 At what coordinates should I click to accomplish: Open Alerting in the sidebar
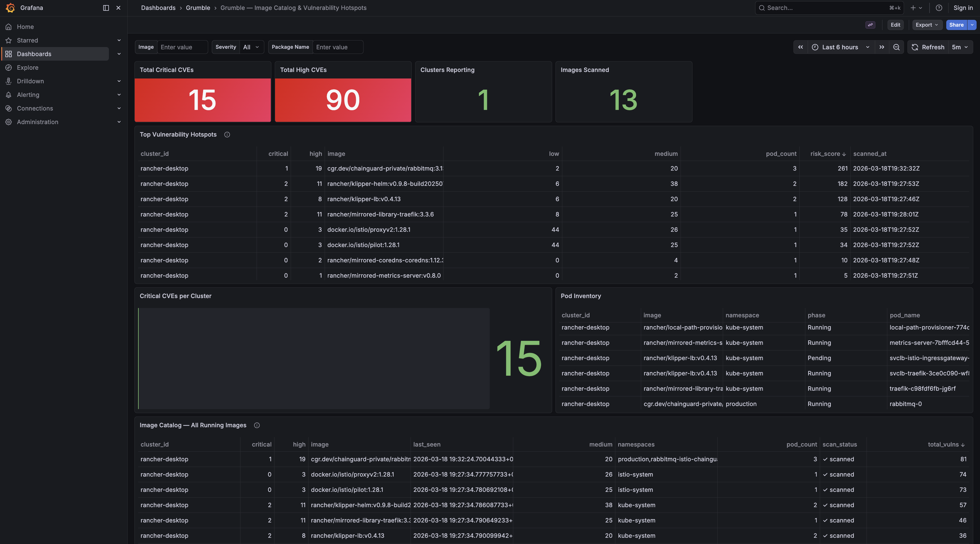28,95
